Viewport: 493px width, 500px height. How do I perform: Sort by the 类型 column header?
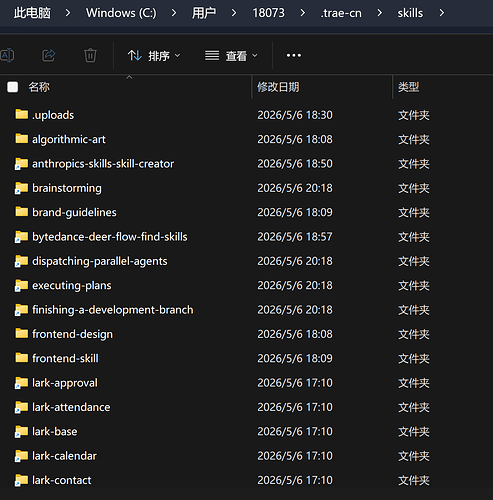click(x=408, y=87)
